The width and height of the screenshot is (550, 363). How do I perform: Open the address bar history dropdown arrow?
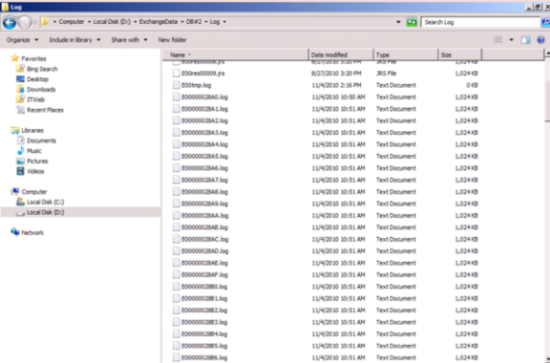pyautogui.click(x=398, y=22)
